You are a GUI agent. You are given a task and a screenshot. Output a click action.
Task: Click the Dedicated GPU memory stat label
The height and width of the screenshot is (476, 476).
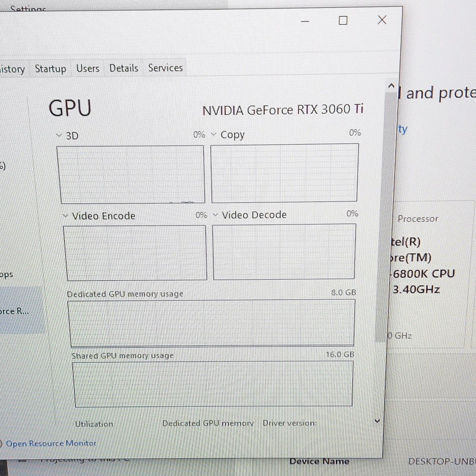pyautogui.click(x=208, y=423)
